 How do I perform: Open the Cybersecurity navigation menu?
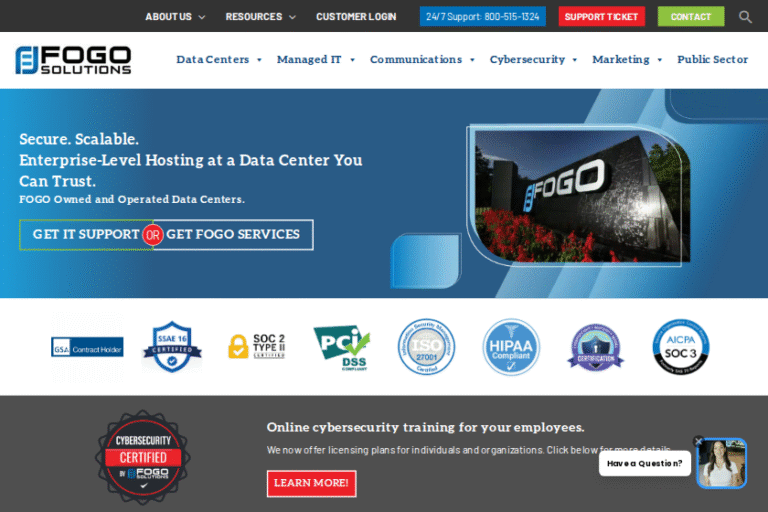point(533,60)
